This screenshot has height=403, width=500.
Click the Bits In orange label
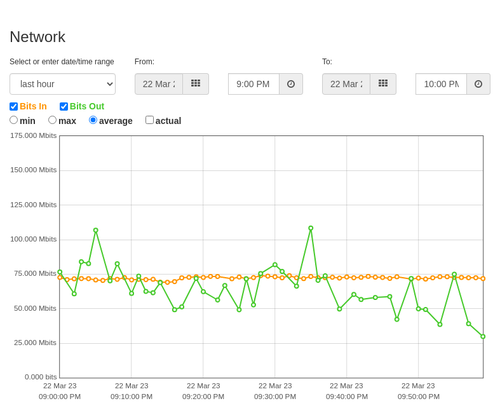(x=33, y=106)
